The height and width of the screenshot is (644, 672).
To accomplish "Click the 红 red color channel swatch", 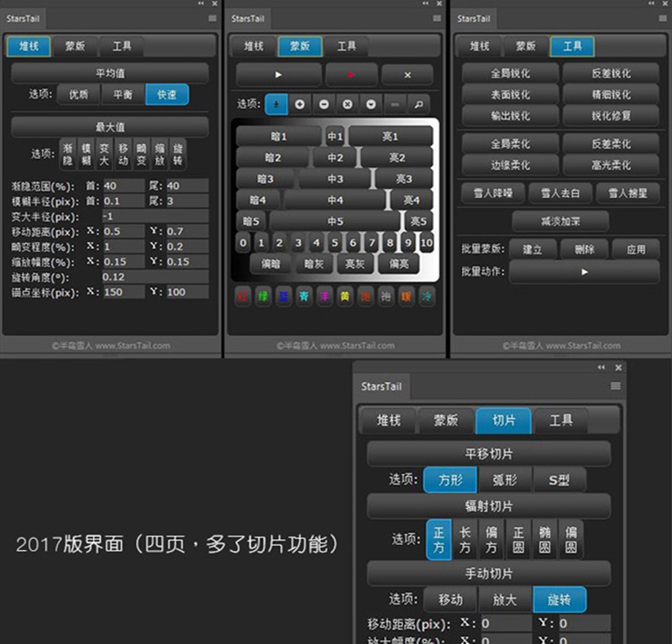I will pyautogui.click(x=243, y=297).
